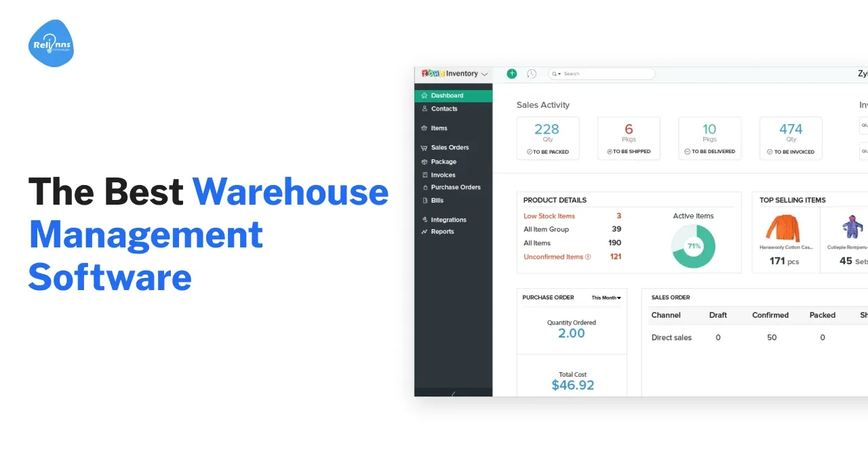Open Sales Orders via the cart icon
Viewport: 868px width, 465px height.
coord(424,147)
